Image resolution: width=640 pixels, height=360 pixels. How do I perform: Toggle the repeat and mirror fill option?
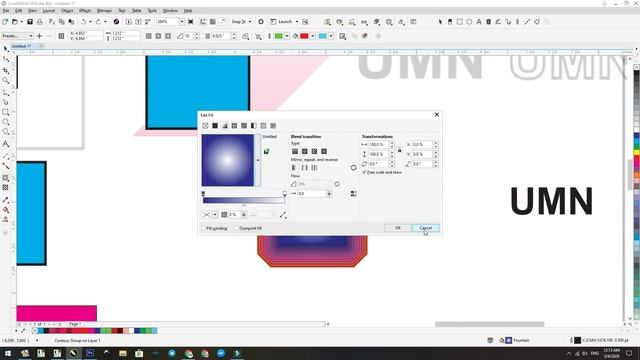[314, 168]
